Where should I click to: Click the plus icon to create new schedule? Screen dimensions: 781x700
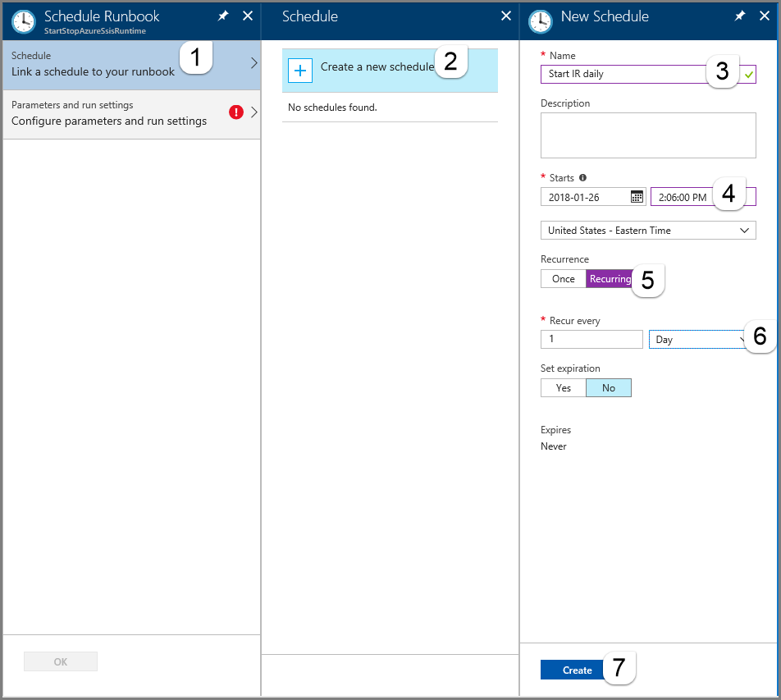pos(300,71)
